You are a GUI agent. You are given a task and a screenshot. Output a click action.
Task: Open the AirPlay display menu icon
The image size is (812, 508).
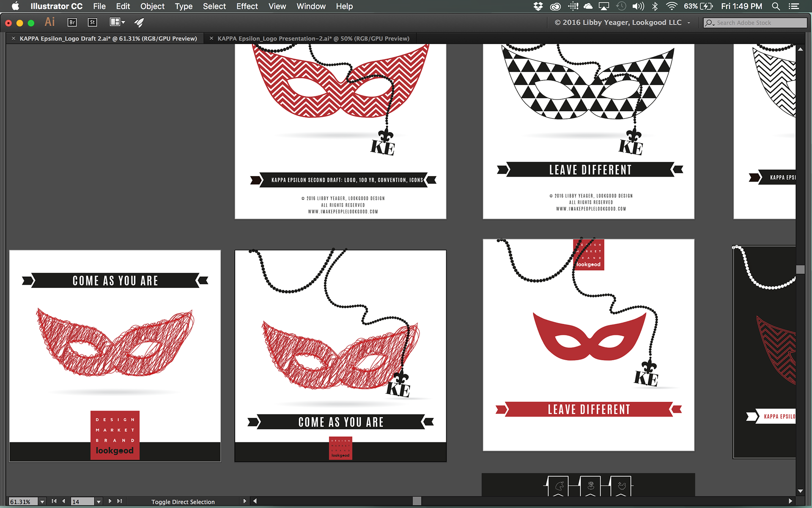click(x=604, y=6)
